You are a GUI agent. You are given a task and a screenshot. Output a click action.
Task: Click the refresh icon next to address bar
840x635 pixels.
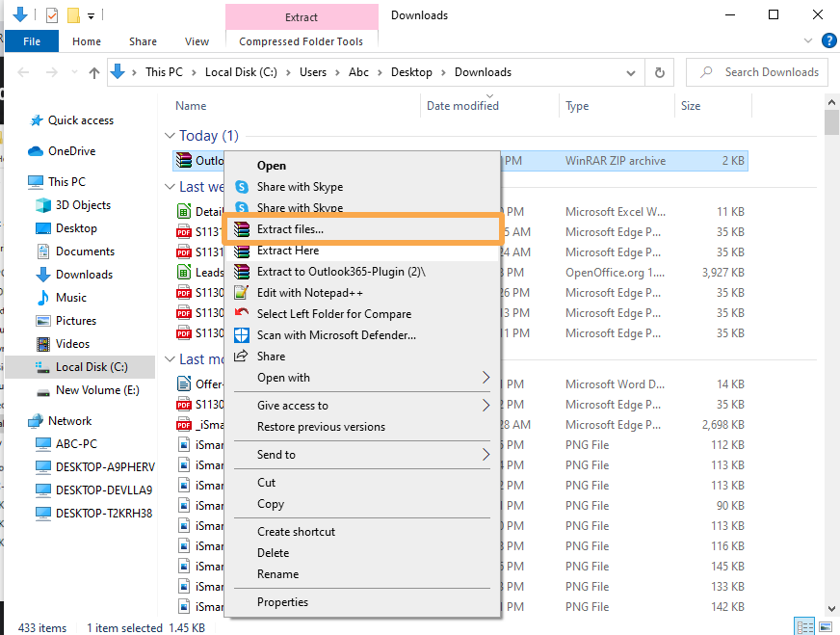click(x=657, y=71)
